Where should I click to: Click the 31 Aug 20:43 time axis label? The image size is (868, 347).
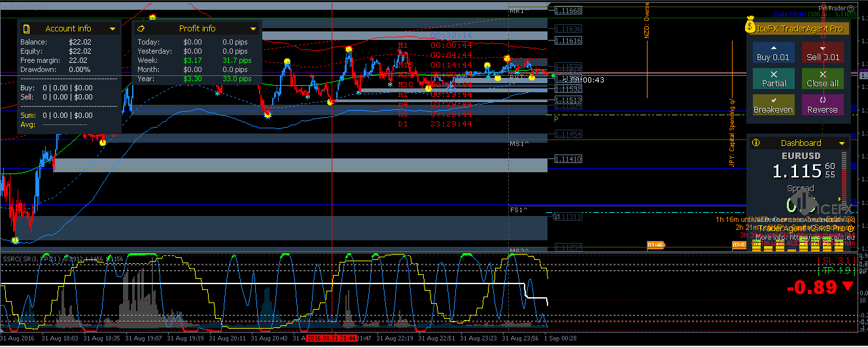coord(269,338)
